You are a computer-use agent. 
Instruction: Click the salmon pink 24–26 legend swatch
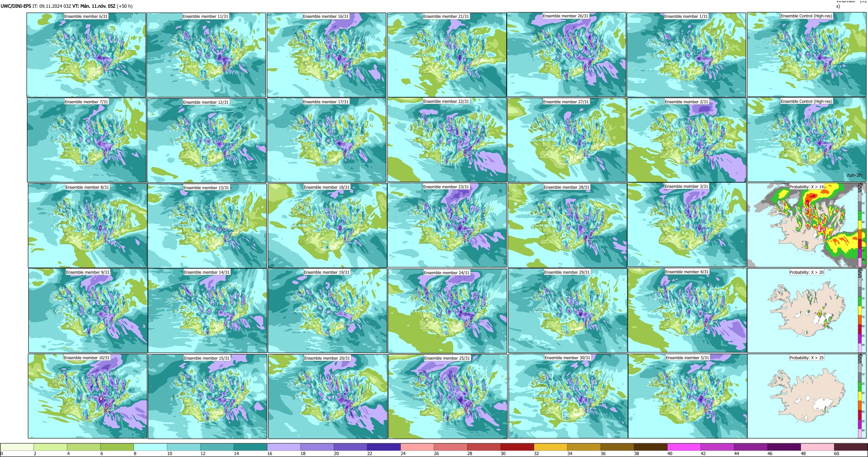click(x=417, y=447)
